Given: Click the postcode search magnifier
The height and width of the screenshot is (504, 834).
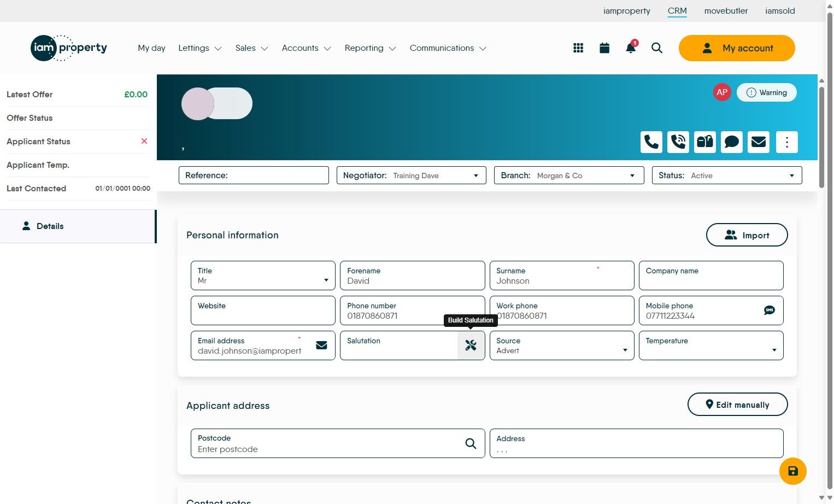Looking at the screenshot, I should click(470, 443).
